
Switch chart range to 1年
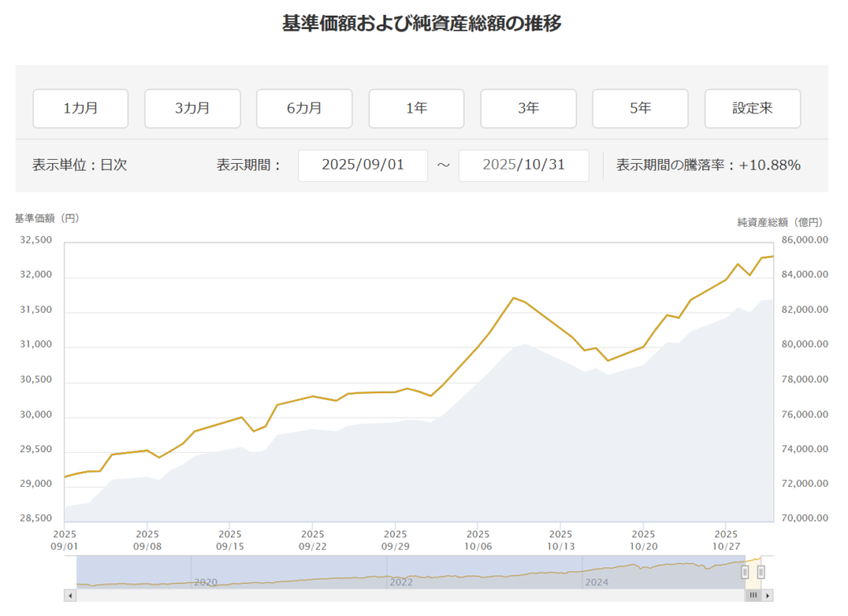(x=417, y=108)
